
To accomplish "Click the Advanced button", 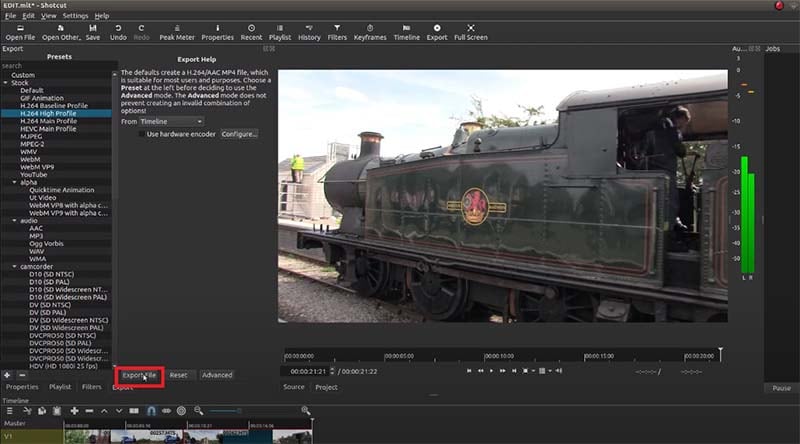I will pyautogui.click(x=217, y=375).
